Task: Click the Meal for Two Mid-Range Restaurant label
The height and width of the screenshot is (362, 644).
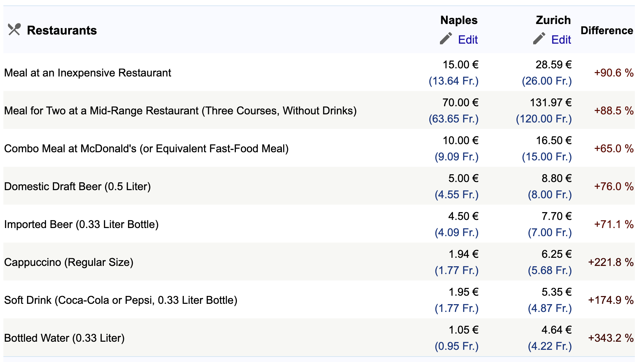Action: [x=180, y=111]
